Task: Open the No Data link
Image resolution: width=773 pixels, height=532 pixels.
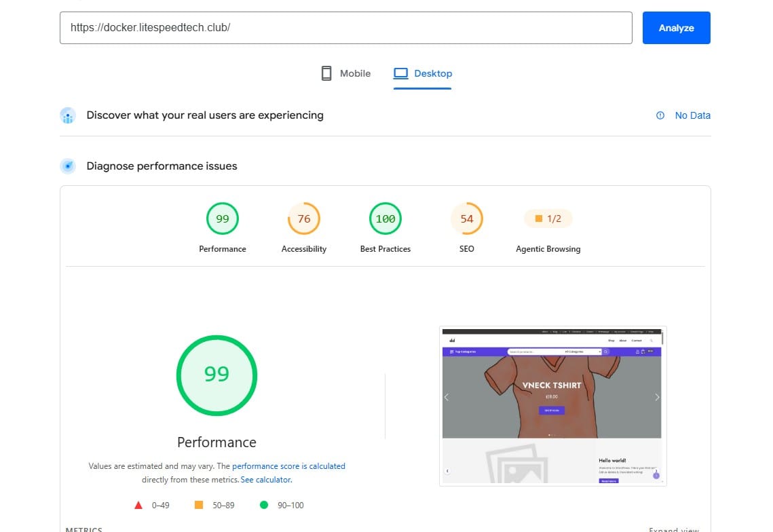Action: pyautogui.click(x=693, y=115)
